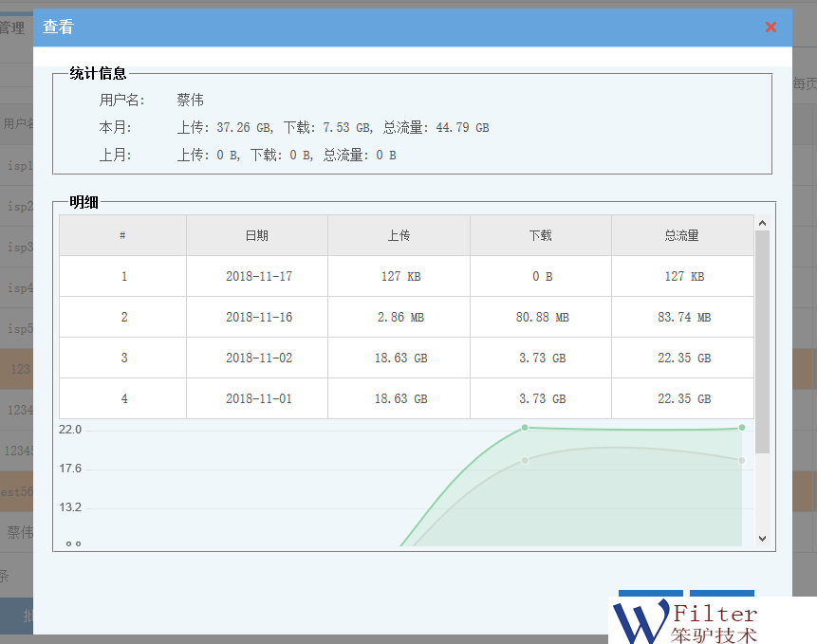Viewport: 817px width, 644px height.
Task: Select the 2018-11-02 date cell
Action: (258, 359)
